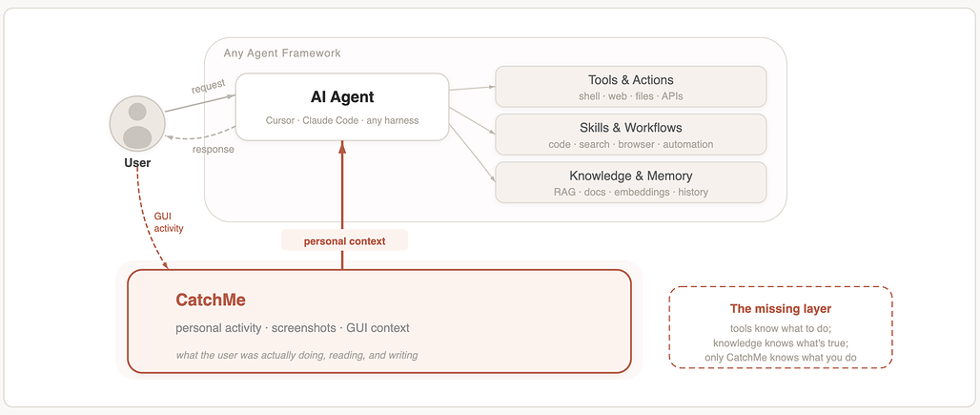Click "Cursor · Claude Code · any harness" subtitle

342,120
